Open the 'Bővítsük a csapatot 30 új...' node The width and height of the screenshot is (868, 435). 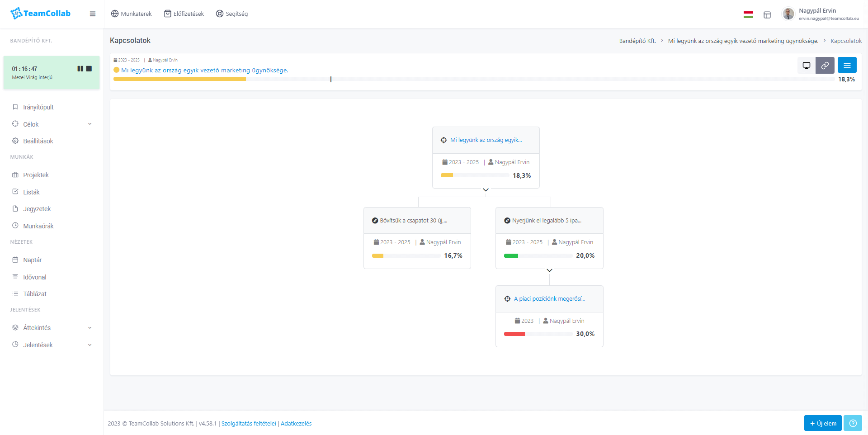click(x=413, y=221)
